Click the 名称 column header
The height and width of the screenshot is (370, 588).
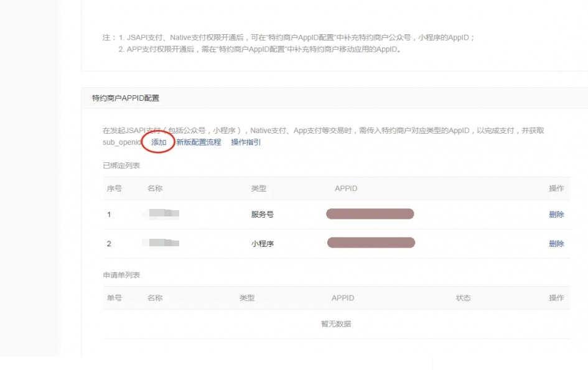(154, 188)
